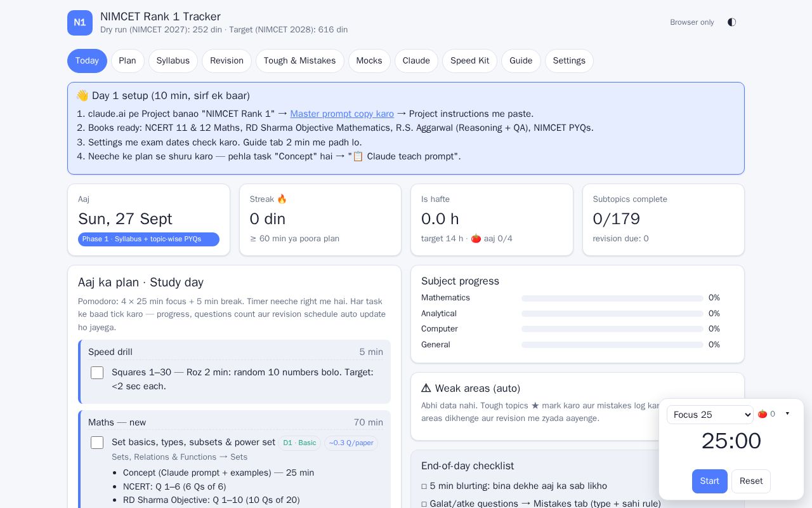
Task: Click the ~0.3 Q/paper tag
Action: pyautogui.click(x=351, y=443)
